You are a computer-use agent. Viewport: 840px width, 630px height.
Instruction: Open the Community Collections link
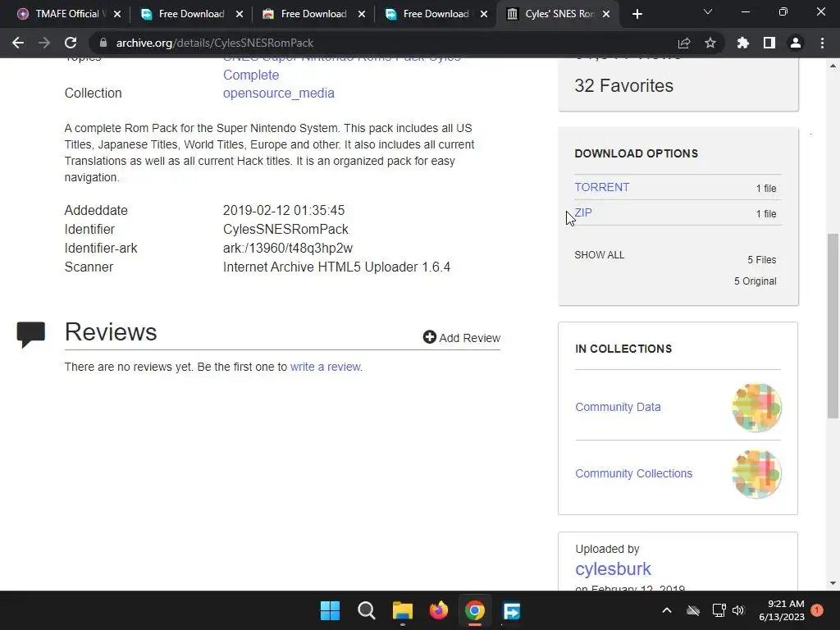634,473
